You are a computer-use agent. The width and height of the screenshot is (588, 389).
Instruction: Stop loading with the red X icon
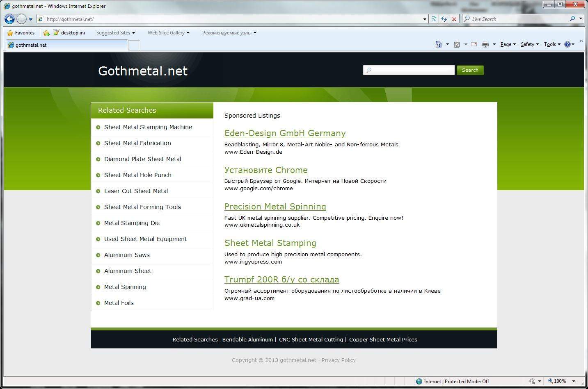pyautogui.click(x=454, y=19)
